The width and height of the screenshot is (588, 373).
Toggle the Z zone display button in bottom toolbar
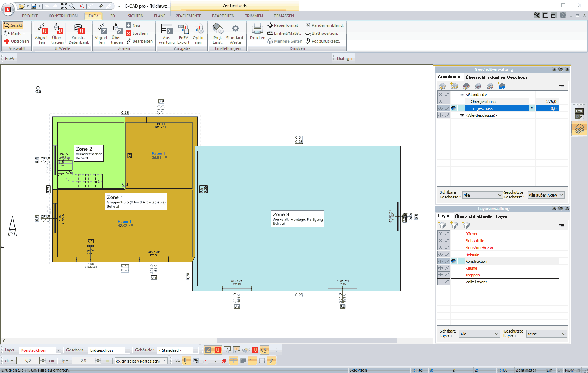[208, 350]
